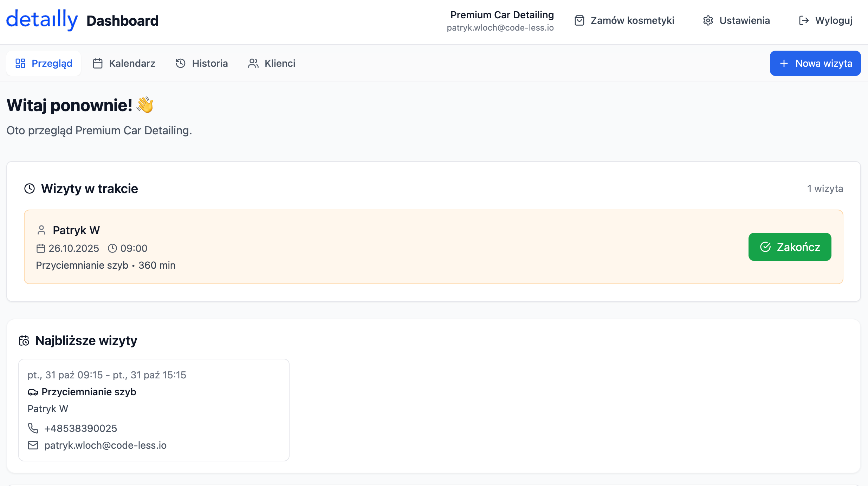Click the phone icon in the upcoming visit card
Screen dimensions: 868x486
click(x=33, y=428)
